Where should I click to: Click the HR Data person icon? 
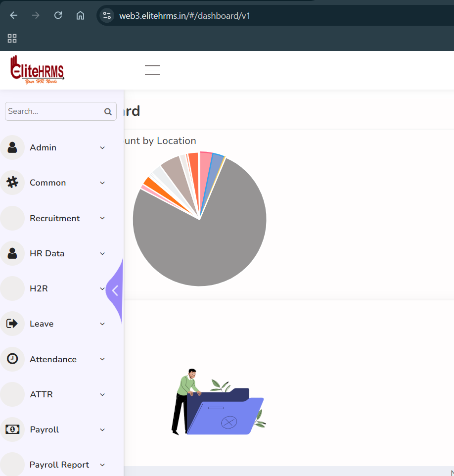(x=12, y=253)
